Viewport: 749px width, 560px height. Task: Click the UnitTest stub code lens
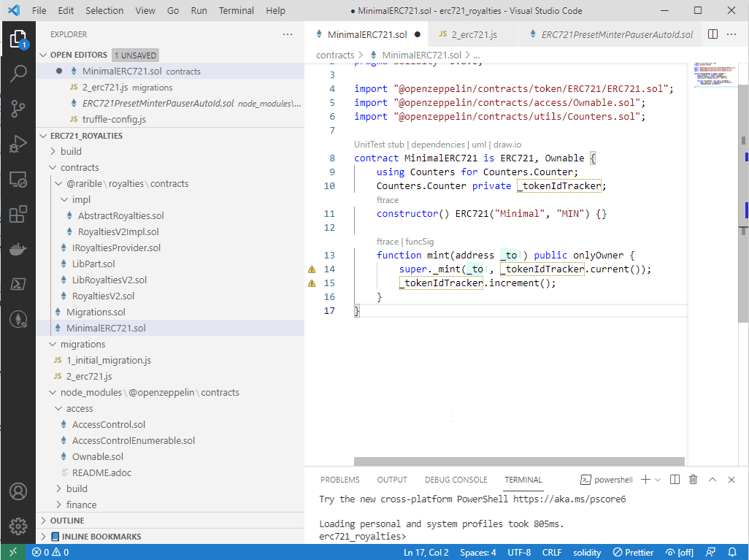pos(379,145)
